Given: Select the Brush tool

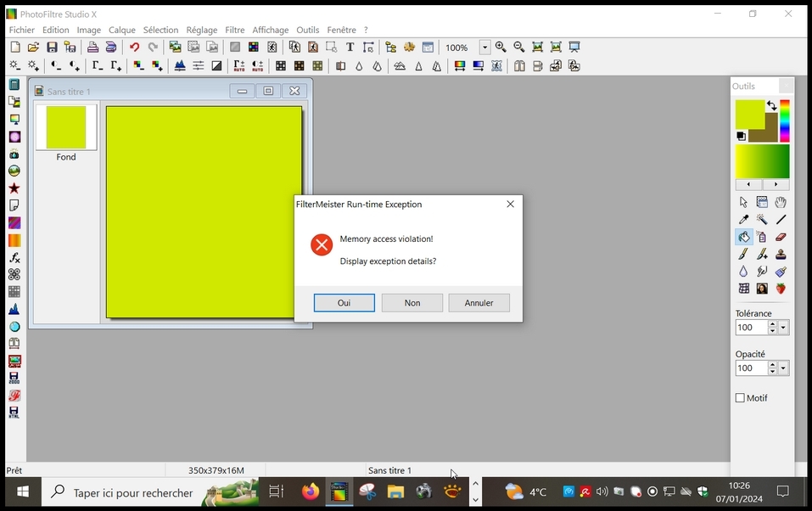Looking at the screenshot, I should click(743, 254).
